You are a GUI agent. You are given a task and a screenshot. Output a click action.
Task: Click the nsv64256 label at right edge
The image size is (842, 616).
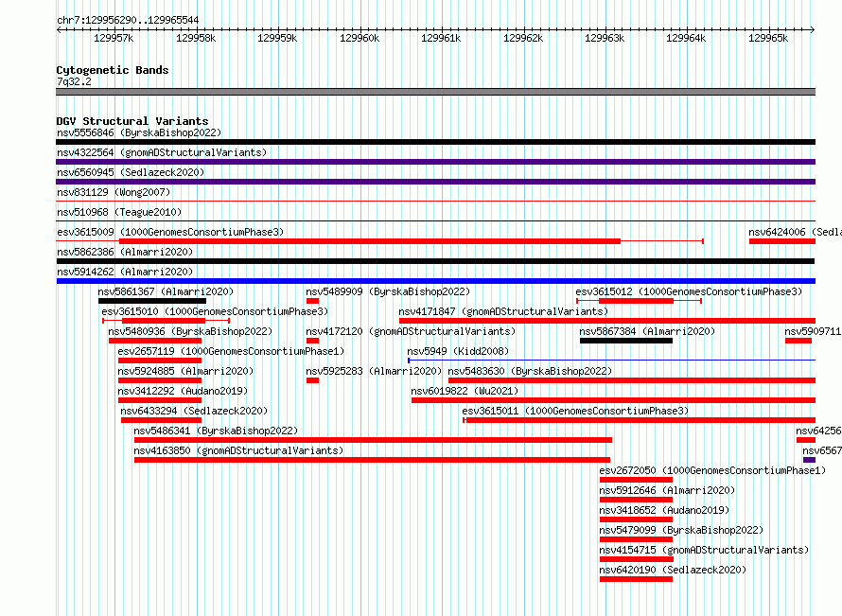click(818, 431)
